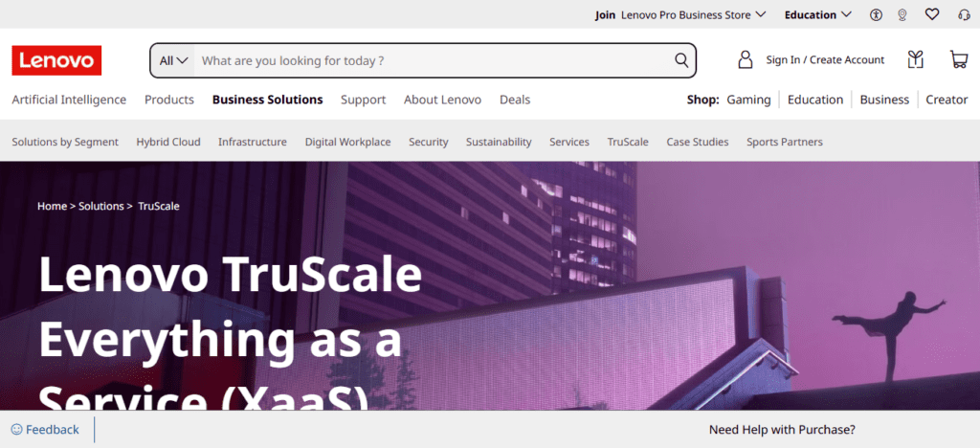980x448 pixels.
Task: Select Sustainability subnavigation tab
Action: (x=499, y=142)
